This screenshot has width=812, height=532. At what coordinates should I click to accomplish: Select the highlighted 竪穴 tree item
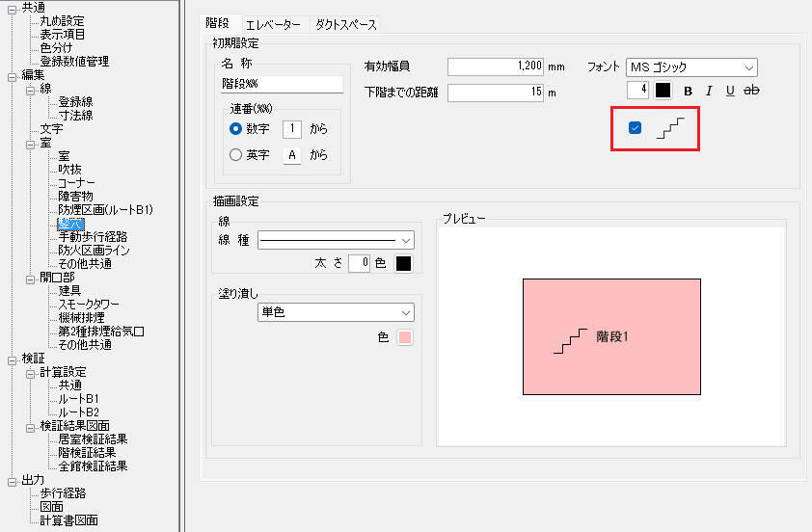(x=70, y=224)
